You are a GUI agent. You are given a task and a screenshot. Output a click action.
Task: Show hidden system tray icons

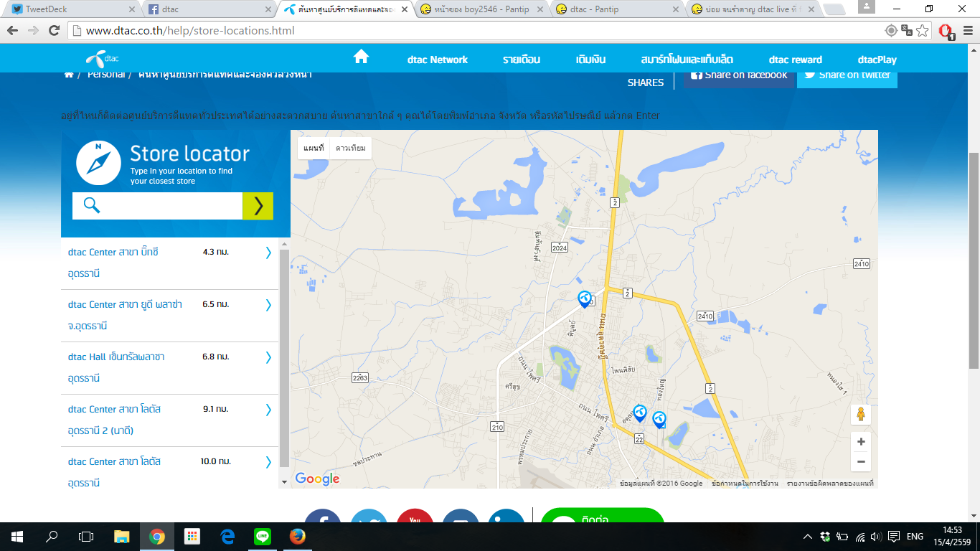(808, 537)
